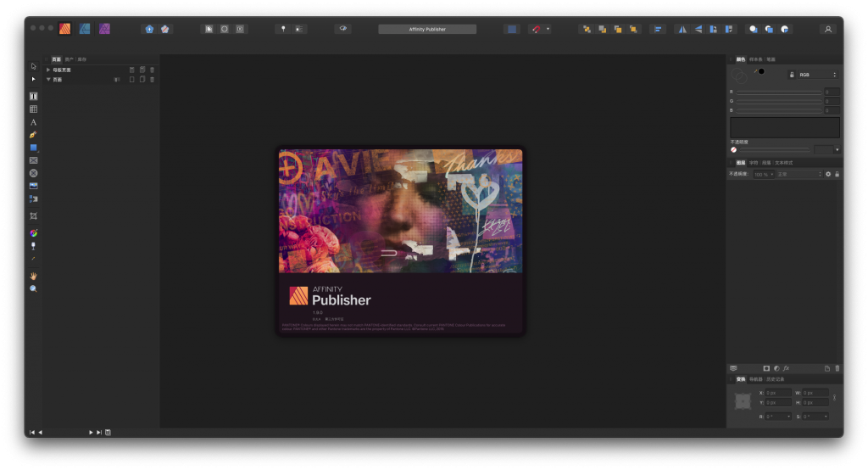Viewport: 868px width, 470px height.
Task: Expand the master pages tree row
Action: [x=48, y=70]
